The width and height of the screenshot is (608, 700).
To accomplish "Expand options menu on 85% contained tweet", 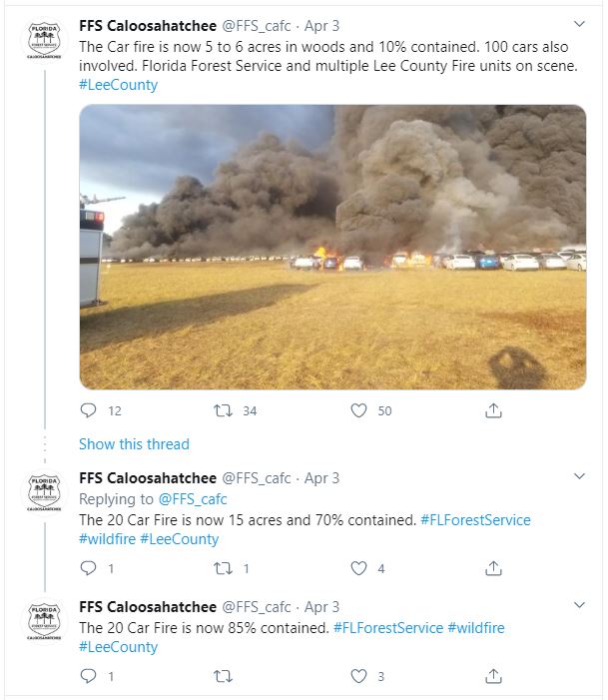I will click(x=579, y=605).
